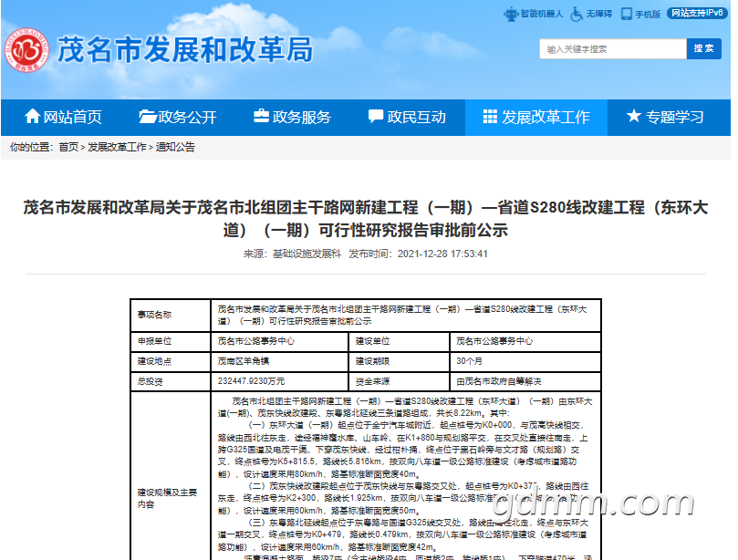Click the 手机版 link text
738x560 pixels.
point(648,14)
